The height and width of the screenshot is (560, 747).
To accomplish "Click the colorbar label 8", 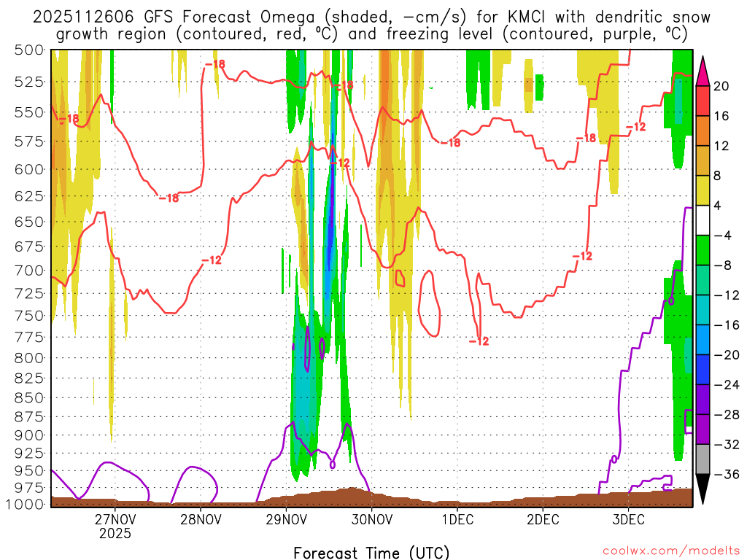I will coord(718,176).
